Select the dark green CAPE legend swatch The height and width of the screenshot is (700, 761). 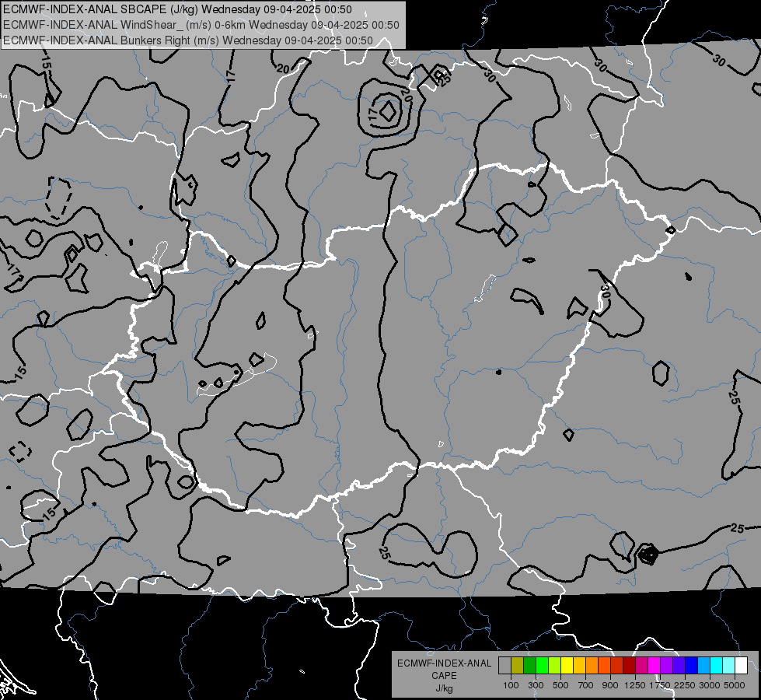coord(529,666)
